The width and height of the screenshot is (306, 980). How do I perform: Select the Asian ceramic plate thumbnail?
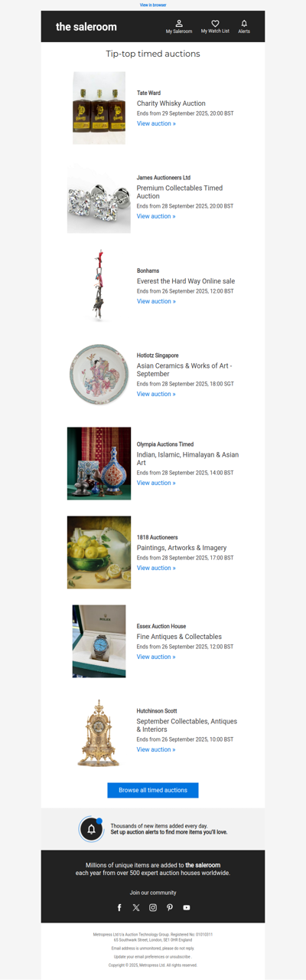pyautogui.click(x=99, y=375)
